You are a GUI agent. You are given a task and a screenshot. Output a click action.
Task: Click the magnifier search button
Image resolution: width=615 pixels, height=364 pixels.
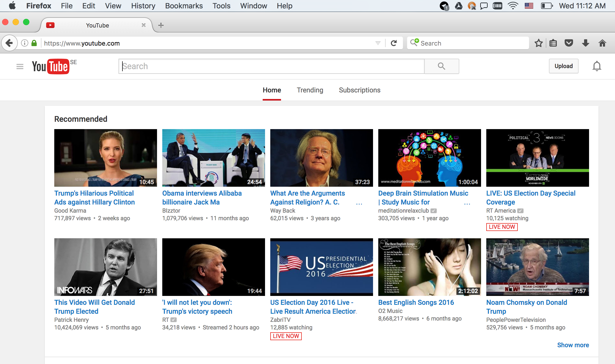[441, 66]
